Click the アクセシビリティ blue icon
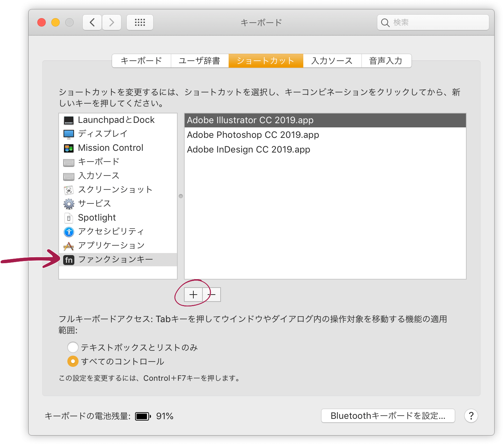The width and height of the screenshot is (504, 445). click(69, 232)
